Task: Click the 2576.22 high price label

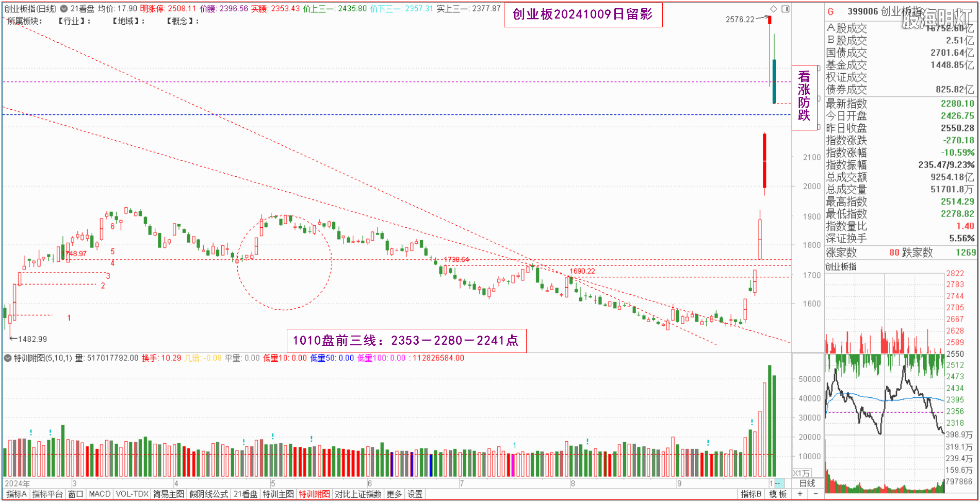Action: click(x=740, y=20)
